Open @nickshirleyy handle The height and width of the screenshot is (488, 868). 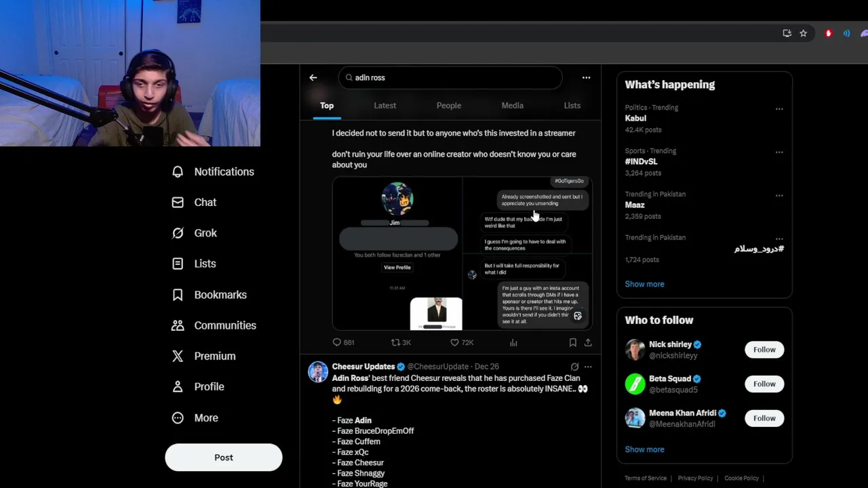pyautogui.click(x=673, y=356)
